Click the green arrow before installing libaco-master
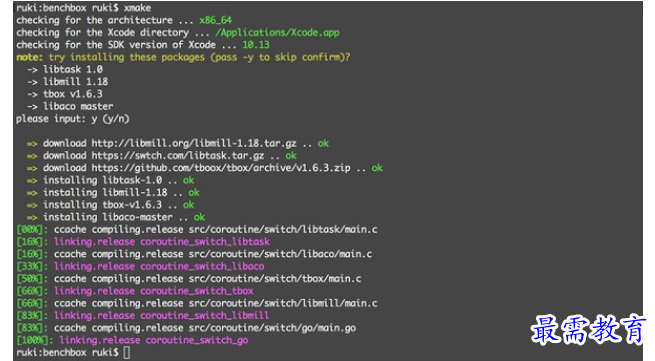This screenshot has width=655, height=361. [x=32, y=218]
